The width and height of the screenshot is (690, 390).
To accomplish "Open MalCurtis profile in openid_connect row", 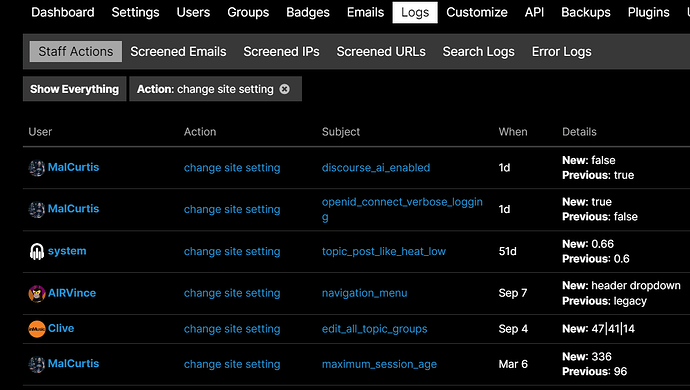I will 73,209.
